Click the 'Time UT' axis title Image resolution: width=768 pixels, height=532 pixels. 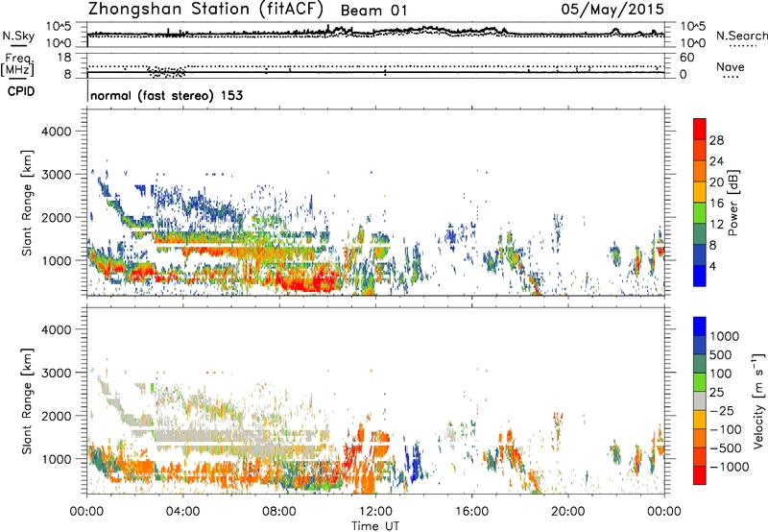[x=375, y=526]
